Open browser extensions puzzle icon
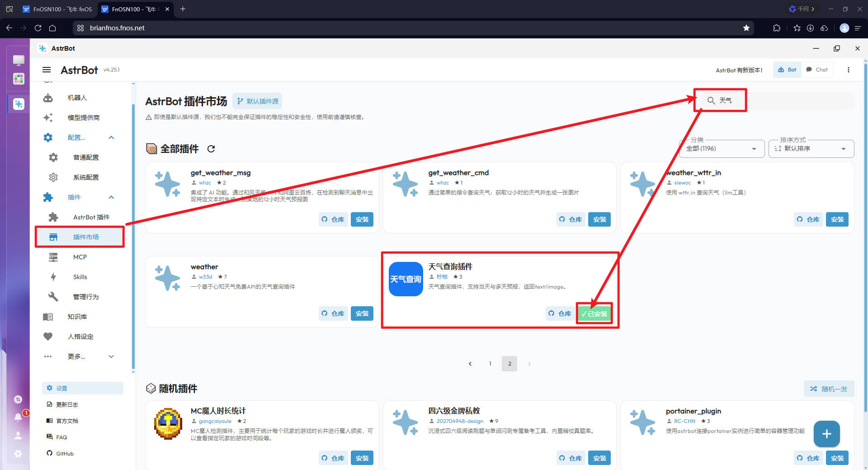The image size is (868, 470). (777, 28)
